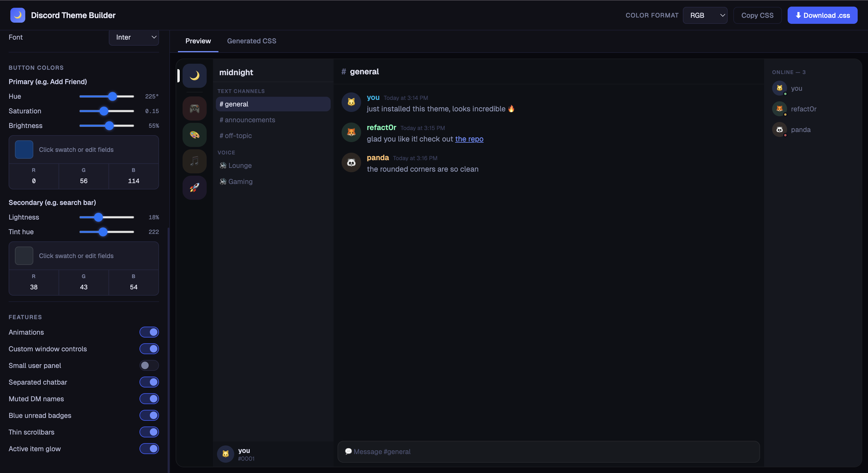Click the Primary Hue slider
Viewport: 868px width, 473px height.
pyautogui.click(x=106, y=96)
